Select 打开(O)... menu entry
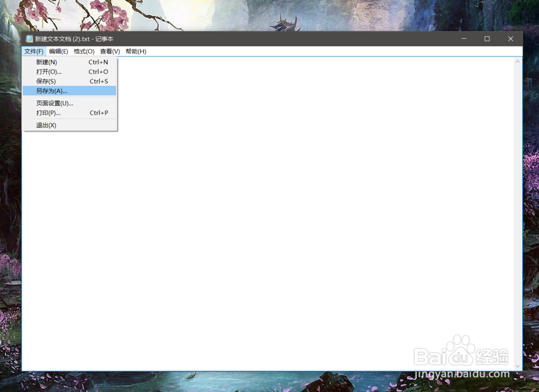Viewport: 539px width, 392px height. pos(70,72)
